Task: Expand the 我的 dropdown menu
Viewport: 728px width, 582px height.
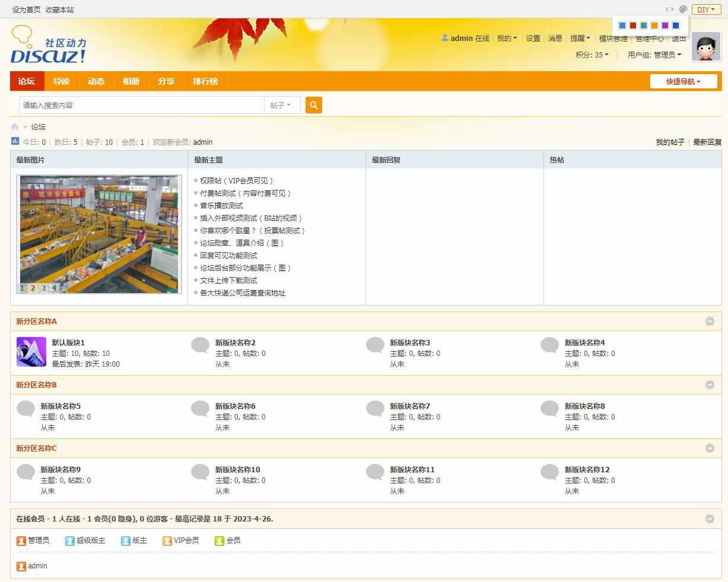Action: [x=507, y=38]
